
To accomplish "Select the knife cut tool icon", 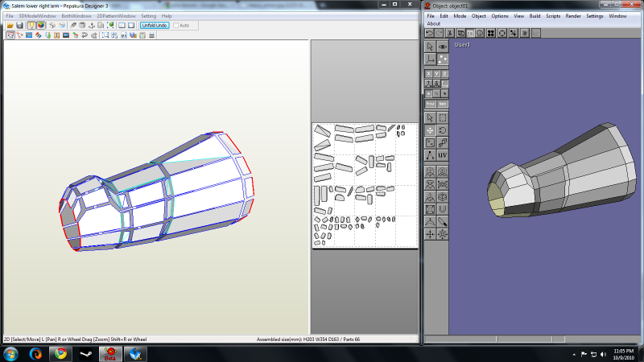I will coord(442,222).
